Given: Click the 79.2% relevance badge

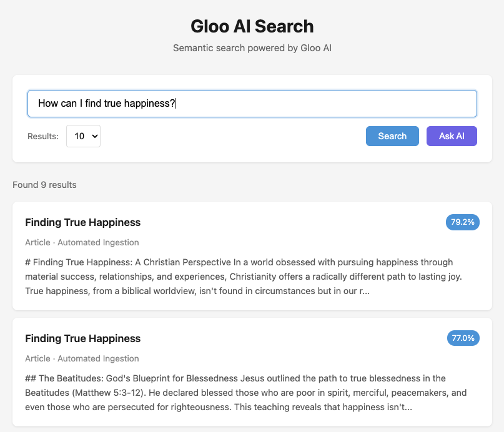Looking at the screenshot, I should pos(462,222).
